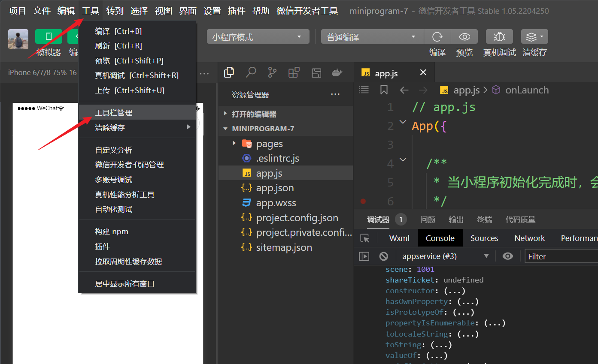Image resolution: width=598 pixels, height=364 pixels.
Task: Choose 工具栏管理 from the tools menu
Action: [137, 113]
